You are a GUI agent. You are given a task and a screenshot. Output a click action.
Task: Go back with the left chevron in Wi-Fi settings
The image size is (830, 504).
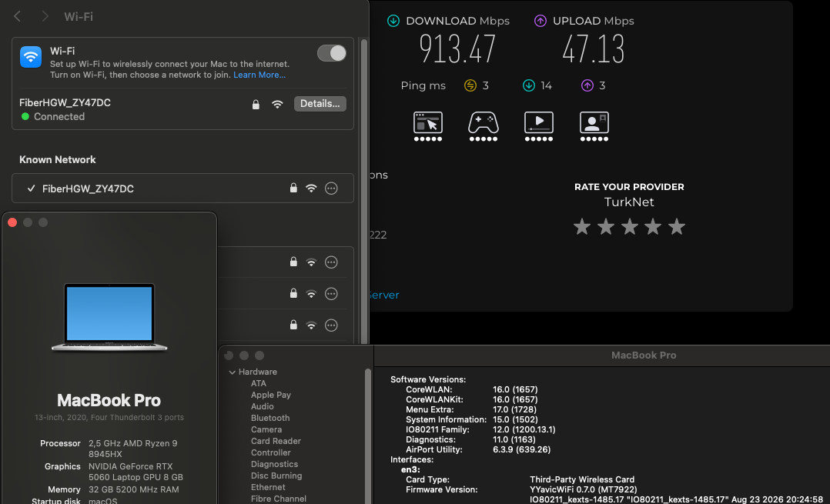pyautogui.click(x=18, y=16)
